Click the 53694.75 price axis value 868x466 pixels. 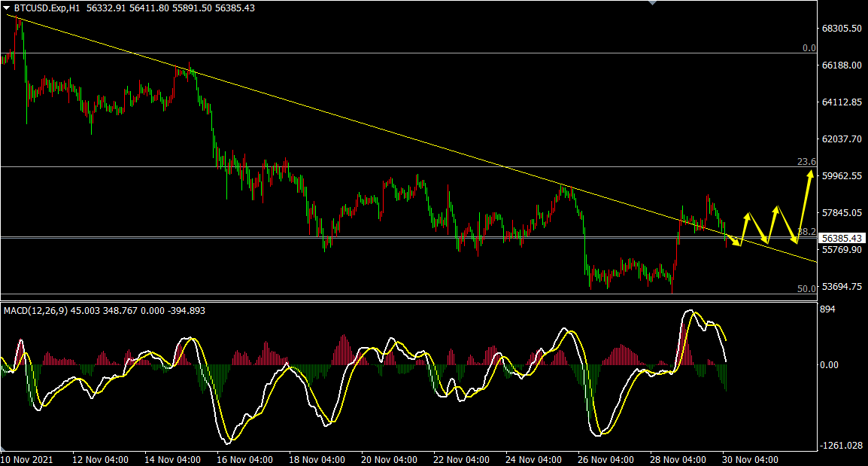tap(841, 287)
